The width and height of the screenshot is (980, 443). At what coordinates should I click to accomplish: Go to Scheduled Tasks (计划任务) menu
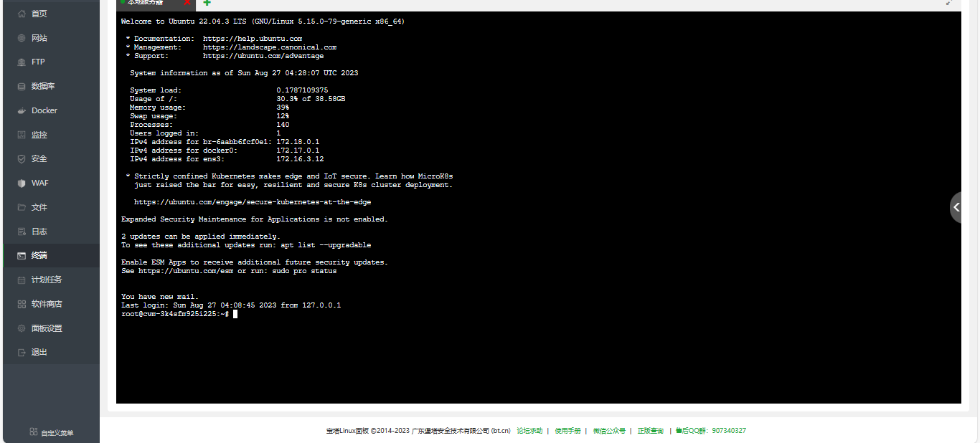[47, 280]
